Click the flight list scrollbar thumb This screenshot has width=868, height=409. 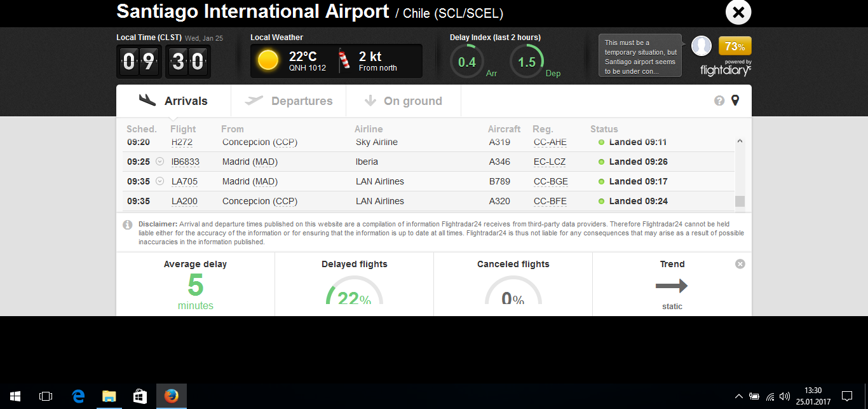pos(740,202)
